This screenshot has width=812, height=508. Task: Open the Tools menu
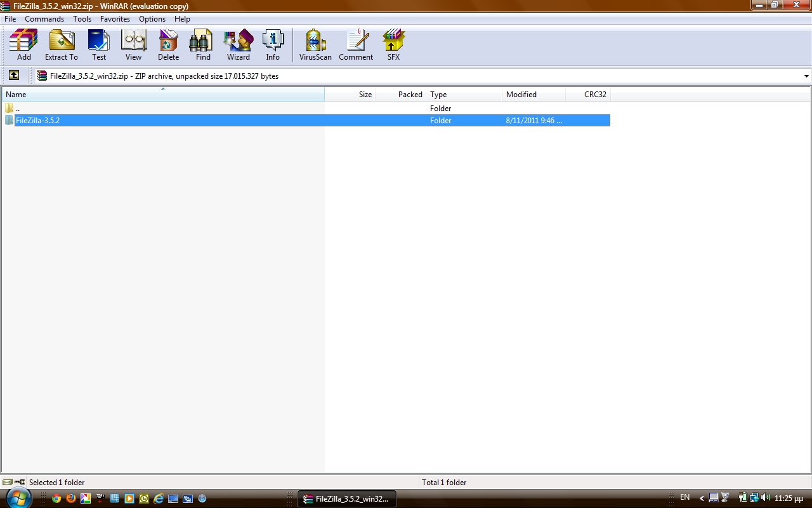click(x=82, y=19)
